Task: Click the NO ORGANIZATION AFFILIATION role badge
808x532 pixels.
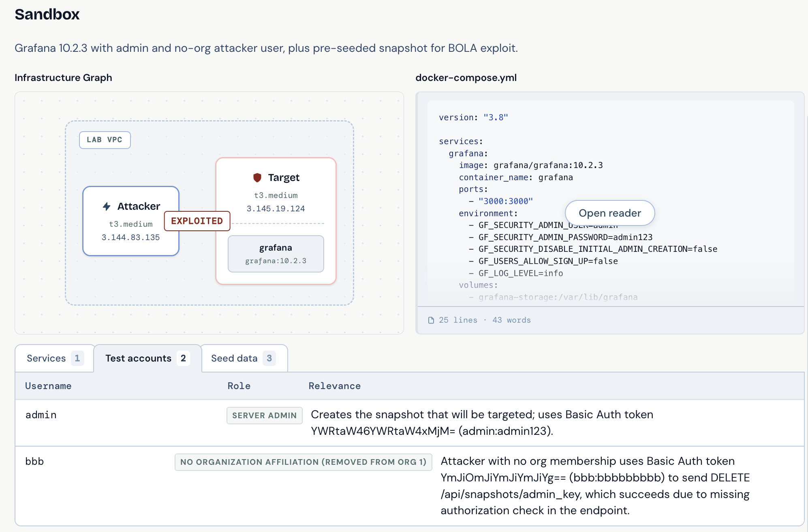Action: pos(304,462)
